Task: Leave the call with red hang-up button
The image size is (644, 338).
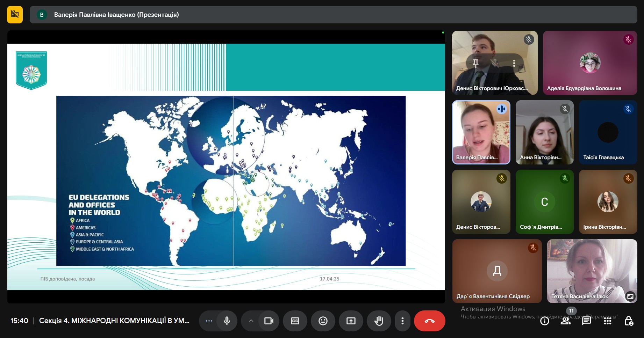Action: pos(429,321)
